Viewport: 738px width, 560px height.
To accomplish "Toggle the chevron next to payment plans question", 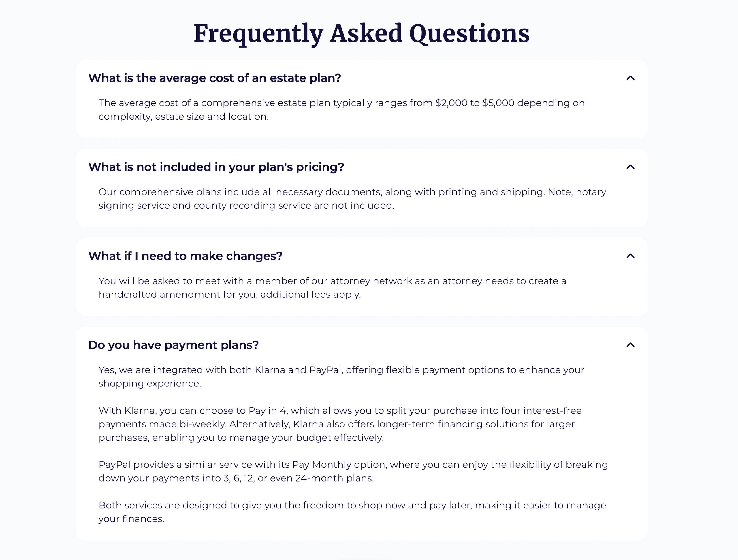I will click(x=630, y=345).
